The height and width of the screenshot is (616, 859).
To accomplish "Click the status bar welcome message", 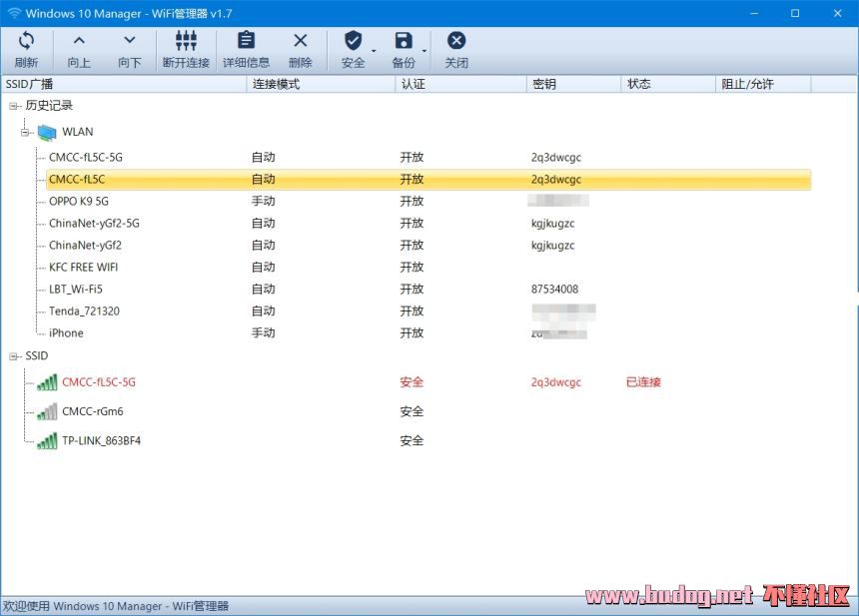I will click(x=116, y=606).
